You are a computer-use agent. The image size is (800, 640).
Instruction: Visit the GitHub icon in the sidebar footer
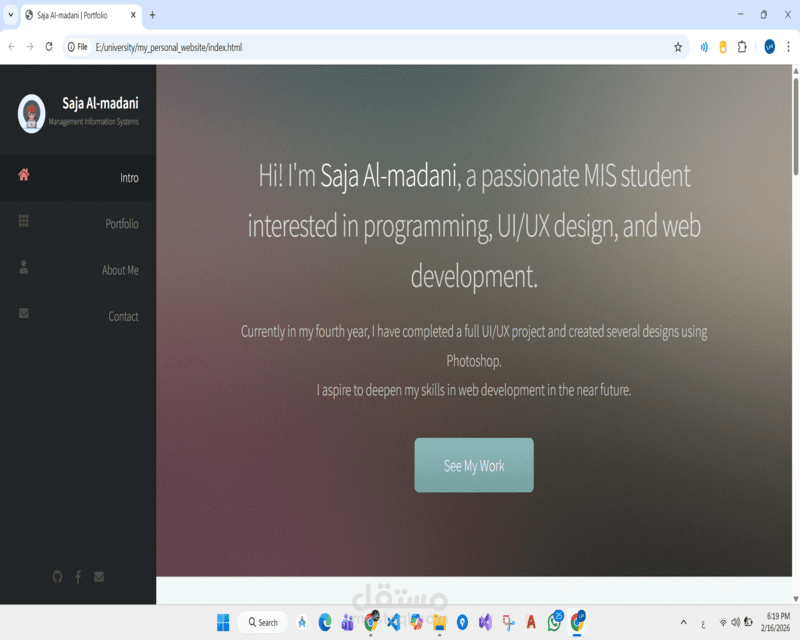pyautogui.click(x=57, y=577)
